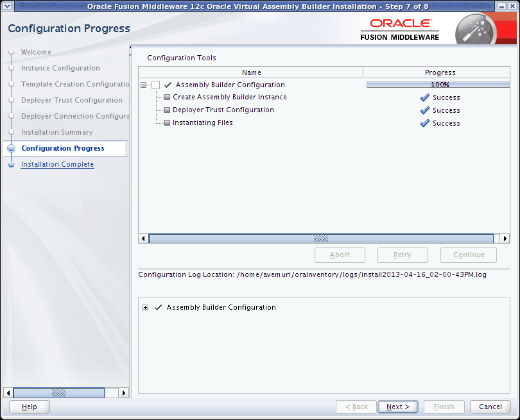The height and width of the screenshot is (420, 520).
Task: Click the Cancel button
Action: click(x=490, y=407)
